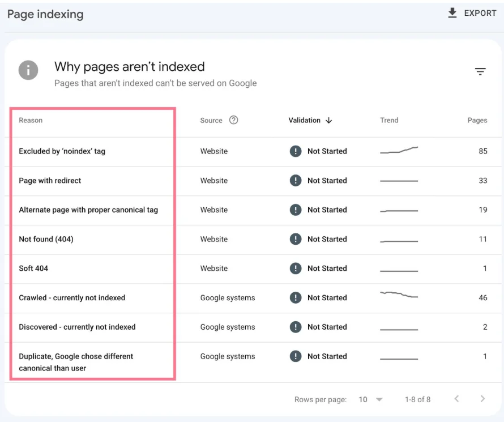504x422 pixels.
Task: Click Not Started text in Soft 404 row
Action: point(327,268)
